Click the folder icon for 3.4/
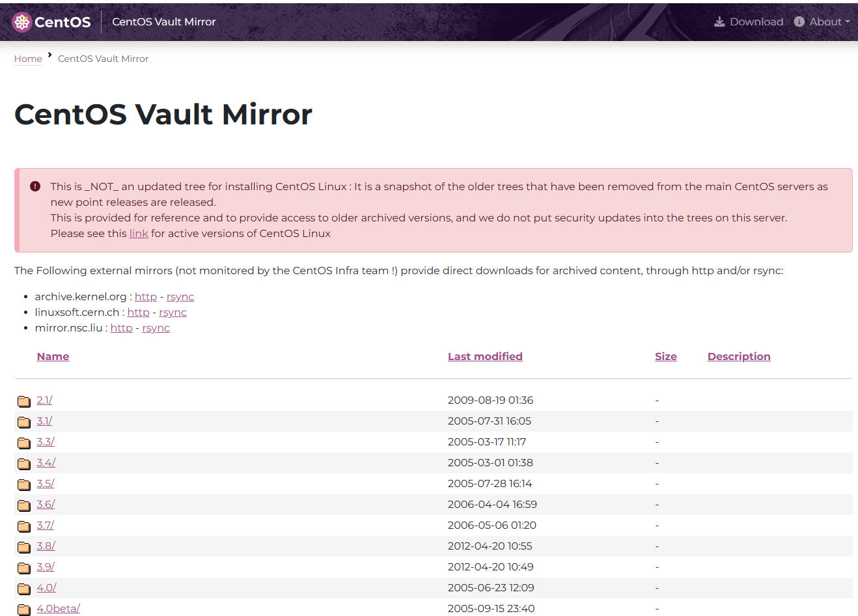 [x=24, y=464]
